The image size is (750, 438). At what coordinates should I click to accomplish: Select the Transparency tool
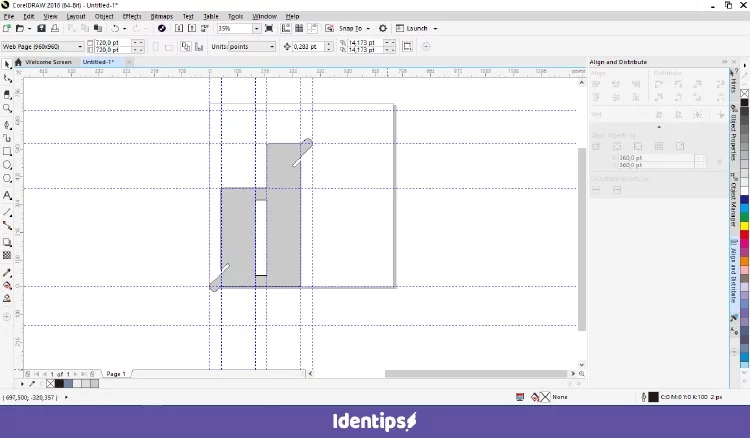click(7, 256)
